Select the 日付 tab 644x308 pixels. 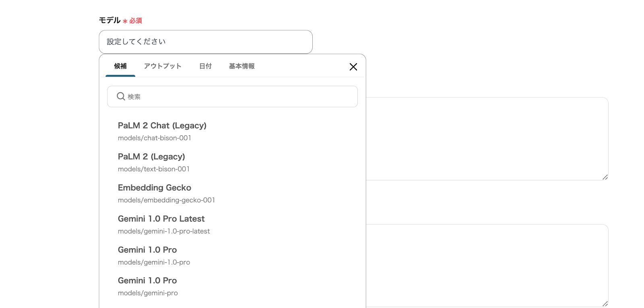(206, 66)
